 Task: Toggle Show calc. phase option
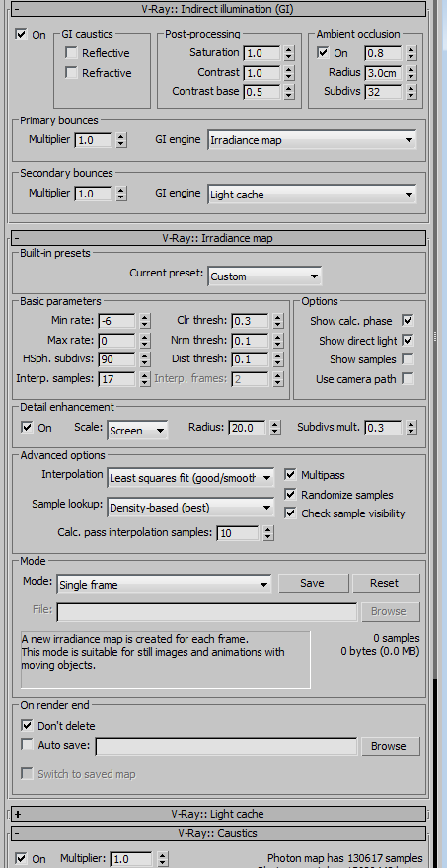[x=409, y=321]
